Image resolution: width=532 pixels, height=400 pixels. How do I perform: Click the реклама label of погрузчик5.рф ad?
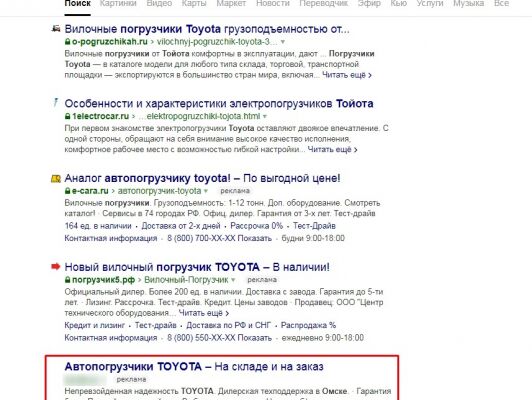[x=262, y=280]
